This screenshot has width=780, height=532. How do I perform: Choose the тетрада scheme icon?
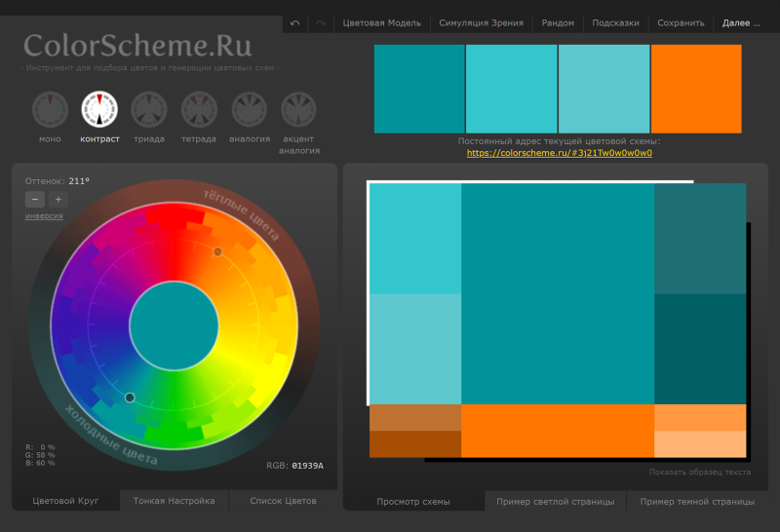click(x=199, y=109)
